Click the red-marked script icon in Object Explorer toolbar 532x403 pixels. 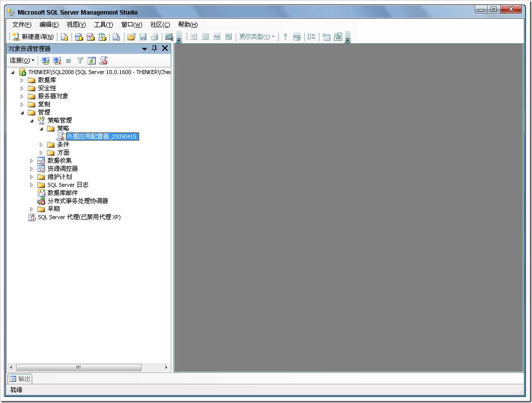point(103,61)
